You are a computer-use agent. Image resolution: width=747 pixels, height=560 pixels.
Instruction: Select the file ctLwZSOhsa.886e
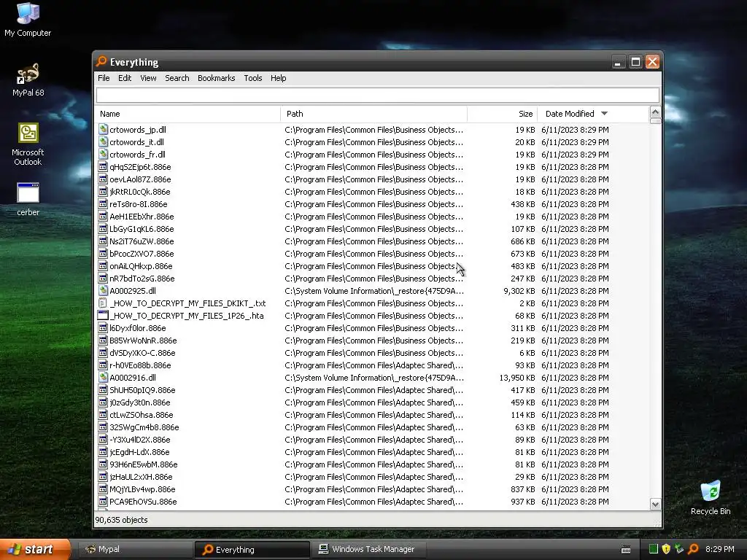(x=142, y=414)
